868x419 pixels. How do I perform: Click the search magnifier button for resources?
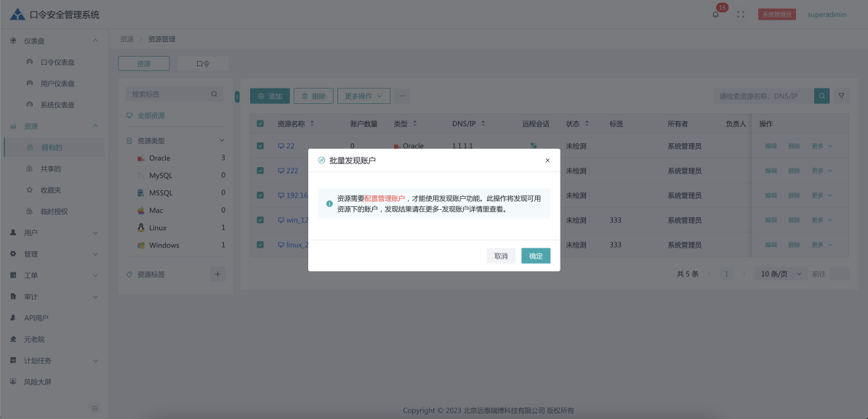(x=821, y=96)
